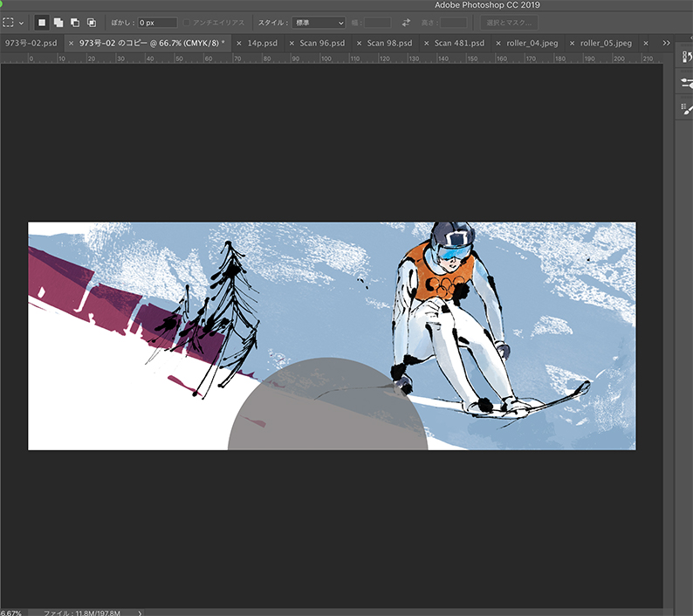
Task: Open the Brushes panel icon
Action: (687, 107)
